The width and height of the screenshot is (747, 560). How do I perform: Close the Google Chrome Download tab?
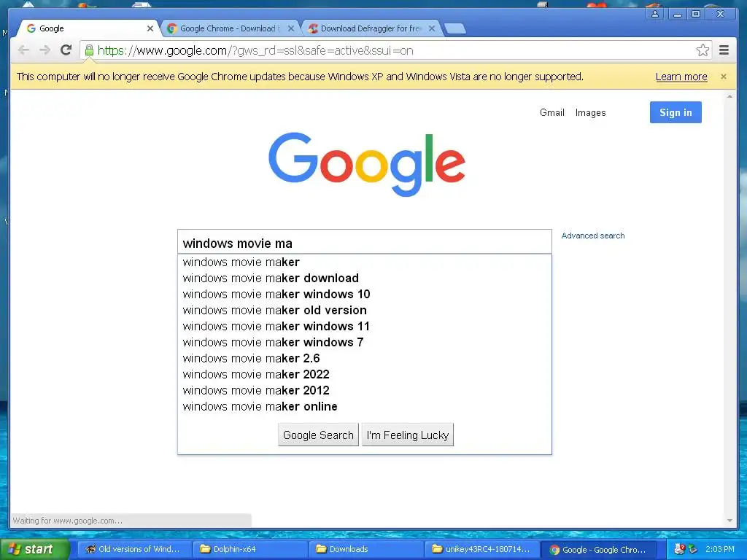pos(291,28)
